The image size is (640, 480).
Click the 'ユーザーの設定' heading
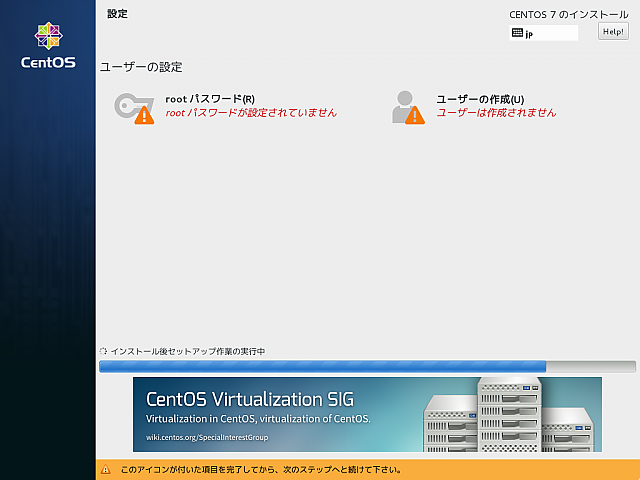tap(141, 67)
